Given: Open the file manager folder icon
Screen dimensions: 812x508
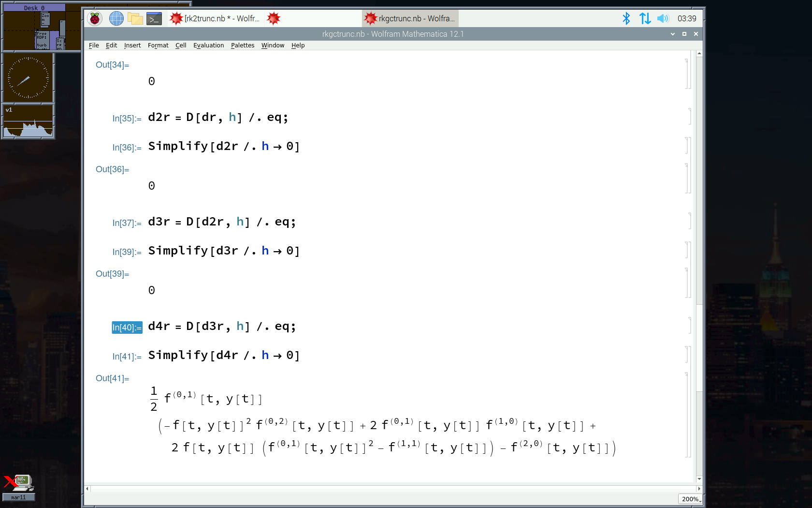Looking at the screenshot, I should [135, 18].
